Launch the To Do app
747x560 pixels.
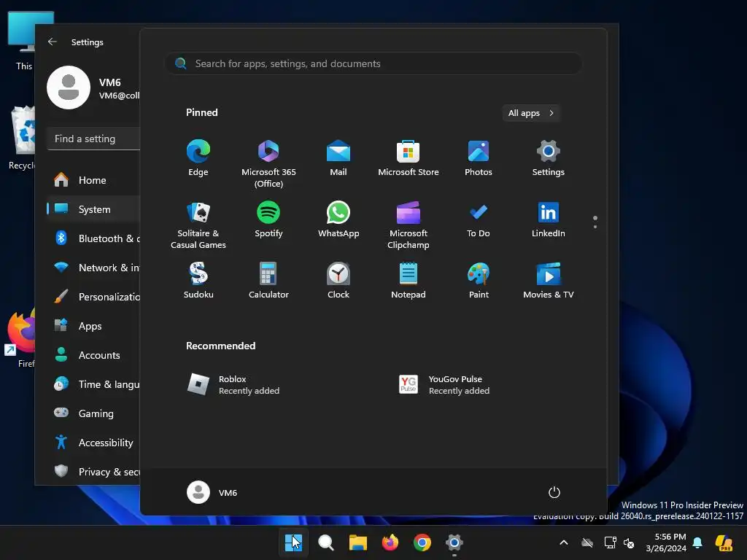tap(479, 219)
